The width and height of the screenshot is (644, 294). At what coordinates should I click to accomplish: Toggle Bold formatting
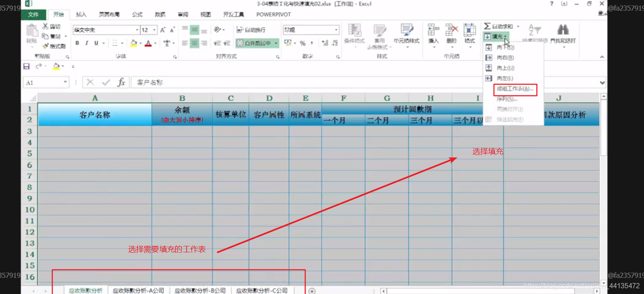(77, 43)
